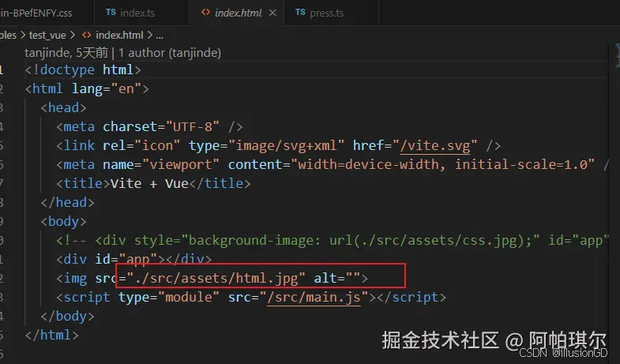Screen dimensions: 620x364
Task: Click the width=device-width content value
Action: click(368, 164)
